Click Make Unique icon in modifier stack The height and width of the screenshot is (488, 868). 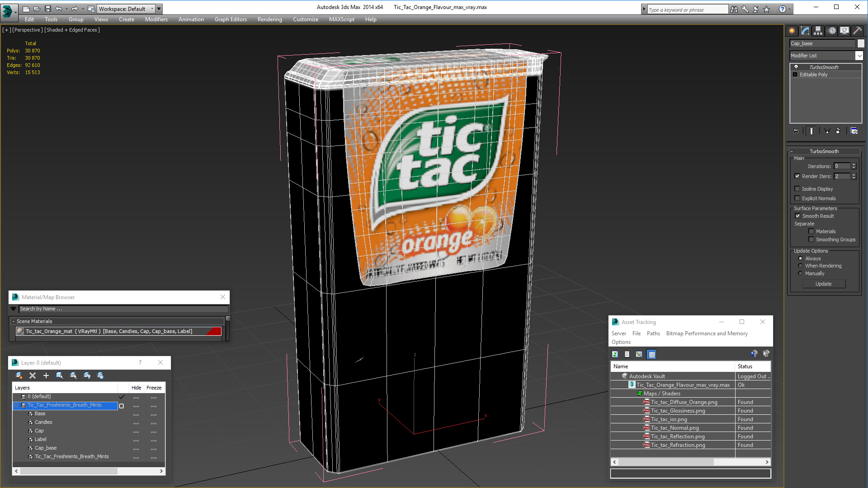point(827,131)
